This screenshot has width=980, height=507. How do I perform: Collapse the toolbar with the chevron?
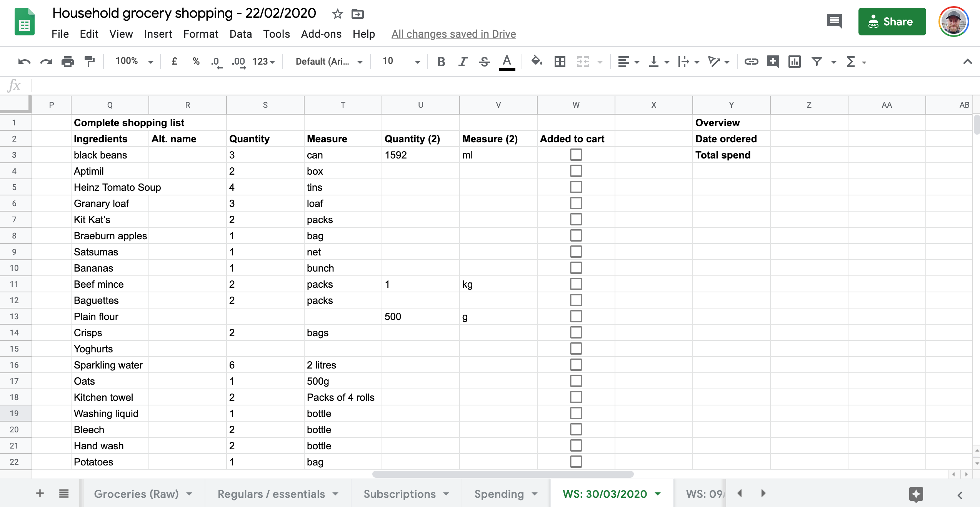pos(967,62)
